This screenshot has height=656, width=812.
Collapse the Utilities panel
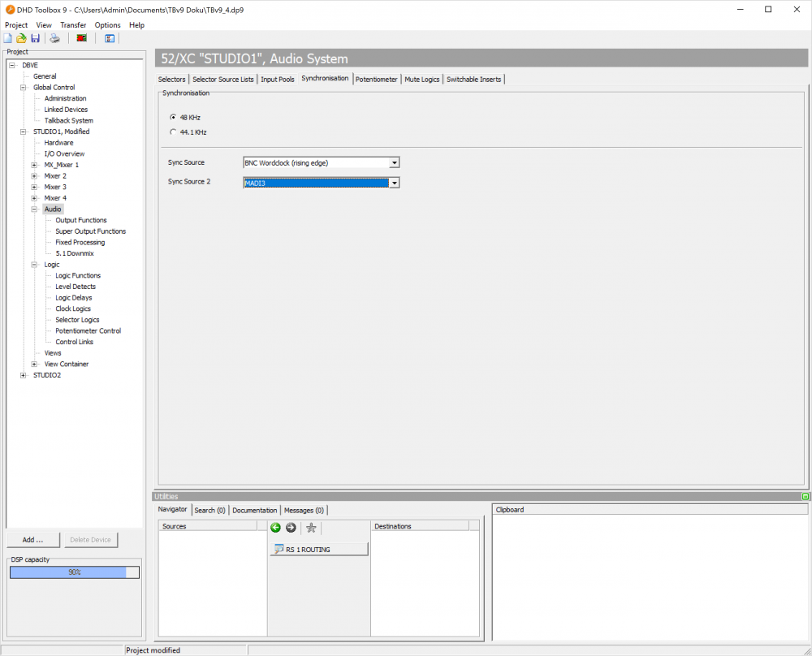point(805,496)
